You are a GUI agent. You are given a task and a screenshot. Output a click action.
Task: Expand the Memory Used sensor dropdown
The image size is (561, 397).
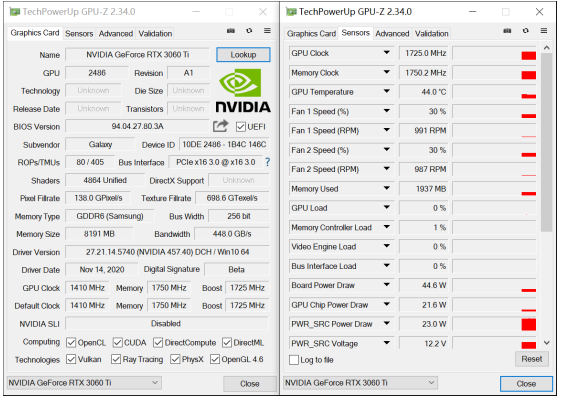click(x=386, y=188)
